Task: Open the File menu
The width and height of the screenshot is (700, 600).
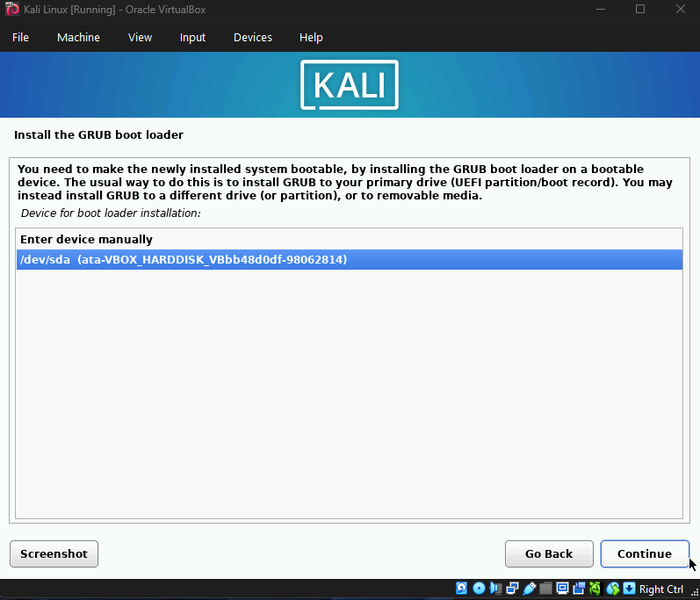Action: (20, 38)
